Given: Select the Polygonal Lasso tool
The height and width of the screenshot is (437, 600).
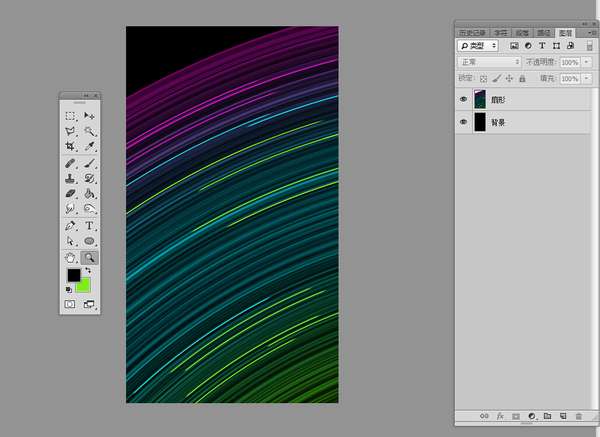Looking at the screenshot, I should [70, 131].
